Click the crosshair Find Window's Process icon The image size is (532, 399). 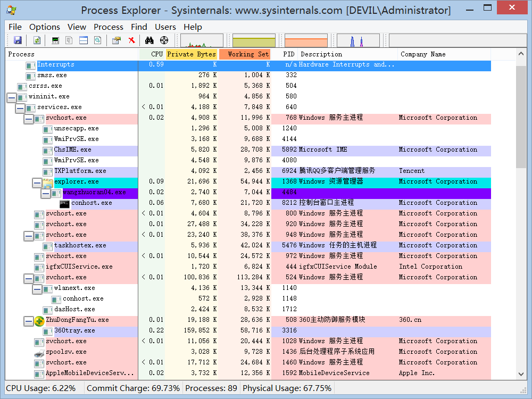point(164,40)
